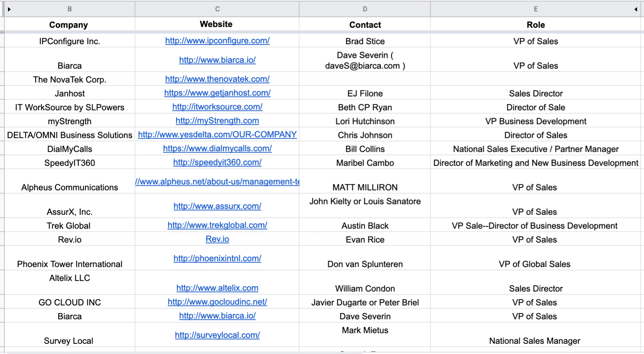Select the Brad Stice contact cell
This screenshot has height=354, width=644.
point(365,41)
